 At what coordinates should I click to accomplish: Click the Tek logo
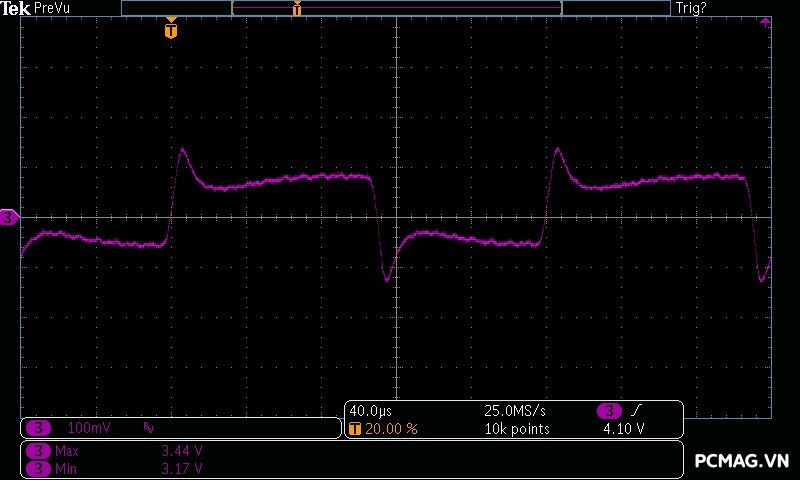tap(16, 8)
